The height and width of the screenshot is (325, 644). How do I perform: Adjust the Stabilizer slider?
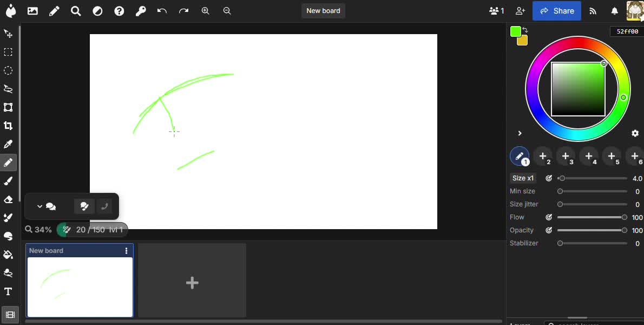click(592, 243)
